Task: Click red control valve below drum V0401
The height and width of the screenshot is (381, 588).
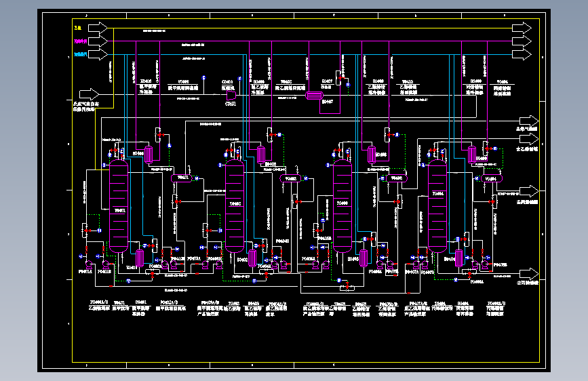Action: [x=176, y=202]
